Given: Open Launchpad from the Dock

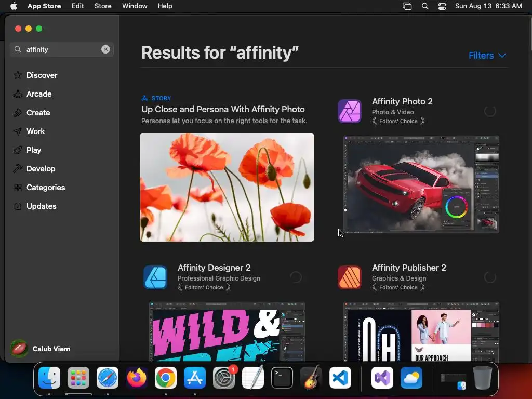Looking at the screenshot, I should [78, 378].
